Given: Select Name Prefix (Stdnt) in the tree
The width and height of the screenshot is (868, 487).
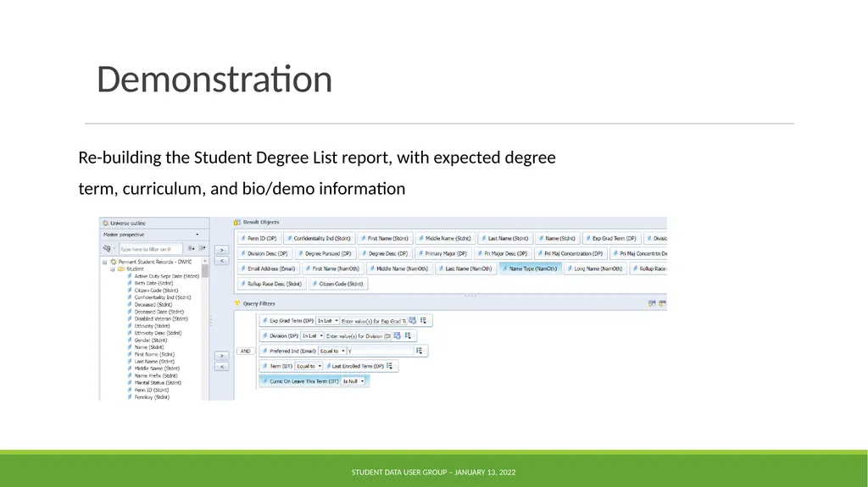Looking at the screenshot, I should (x=156, y=376).
